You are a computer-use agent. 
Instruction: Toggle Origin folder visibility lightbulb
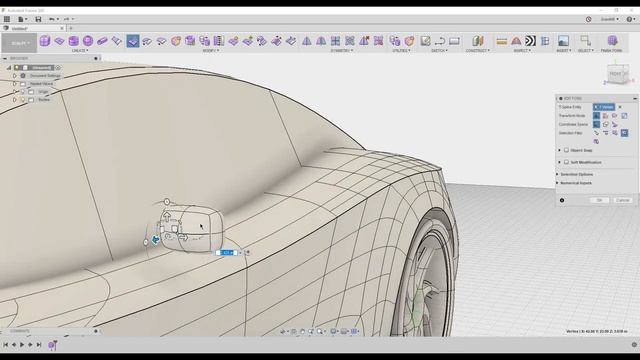(x=23, y=92)
